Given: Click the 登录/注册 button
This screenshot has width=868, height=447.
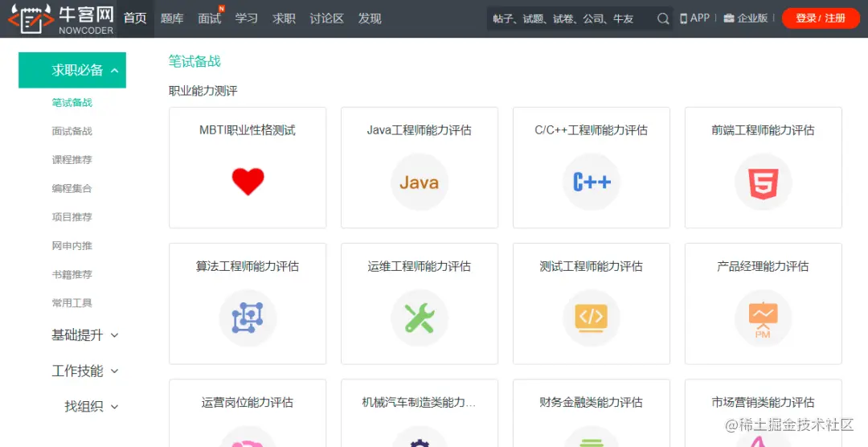Looking at the screenshot, I should click(x=821, y=18).
